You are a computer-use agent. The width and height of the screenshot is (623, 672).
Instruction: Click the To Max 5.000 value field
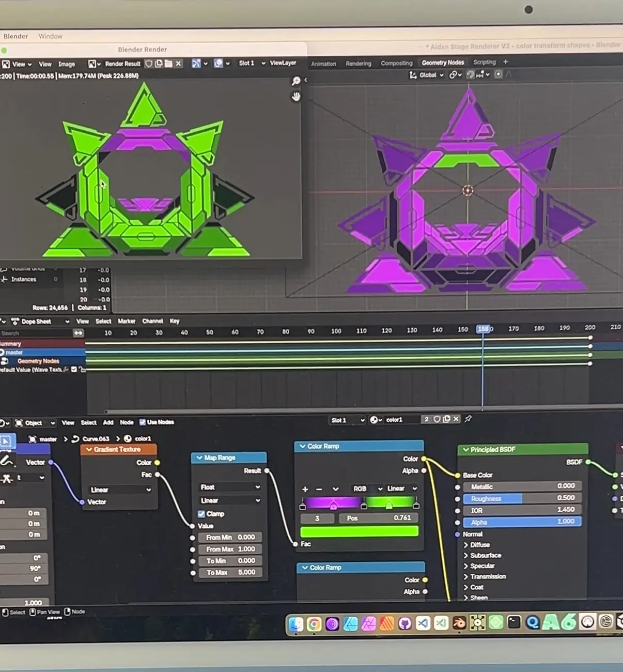[x=230, y=572]
